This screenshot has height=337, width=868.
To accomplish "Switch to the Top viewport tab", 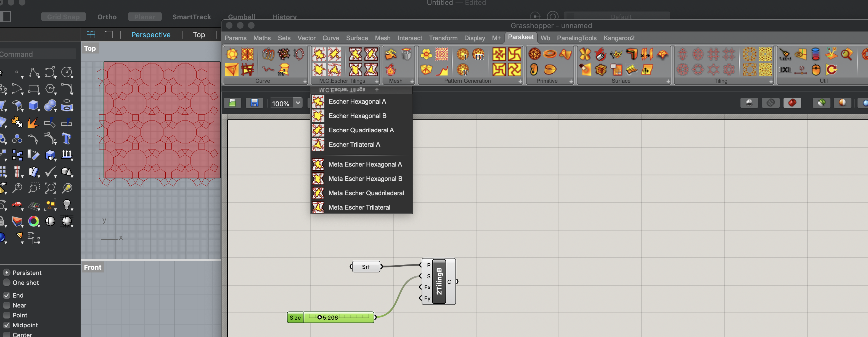I will (199, 35).
